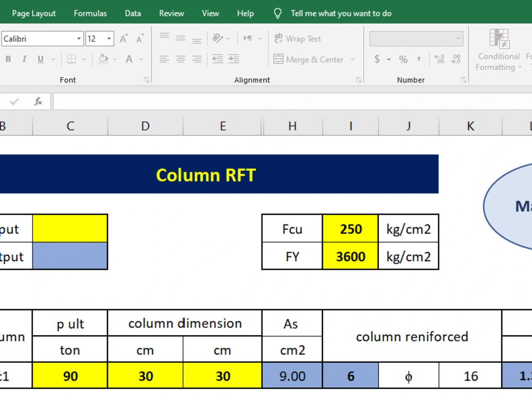532x399 pixels.
Task: Select the p ult value 90 cell
Action: coord(70,376)
